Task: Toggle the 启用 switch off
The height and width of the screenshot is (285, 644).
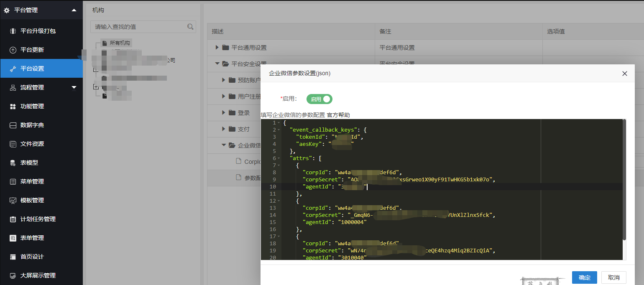Action: (x=319, y=99)
